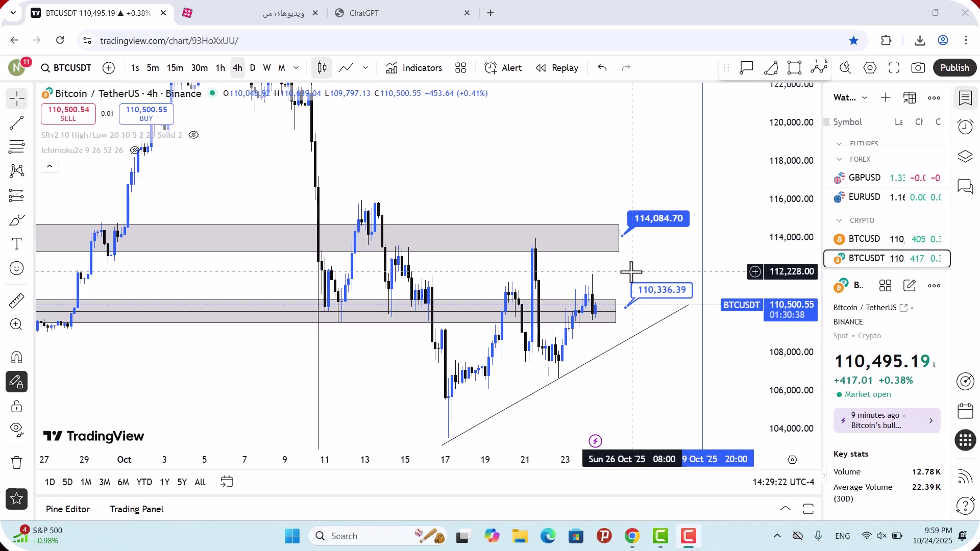Enter fullscreen chart mode

pos(894,68)
